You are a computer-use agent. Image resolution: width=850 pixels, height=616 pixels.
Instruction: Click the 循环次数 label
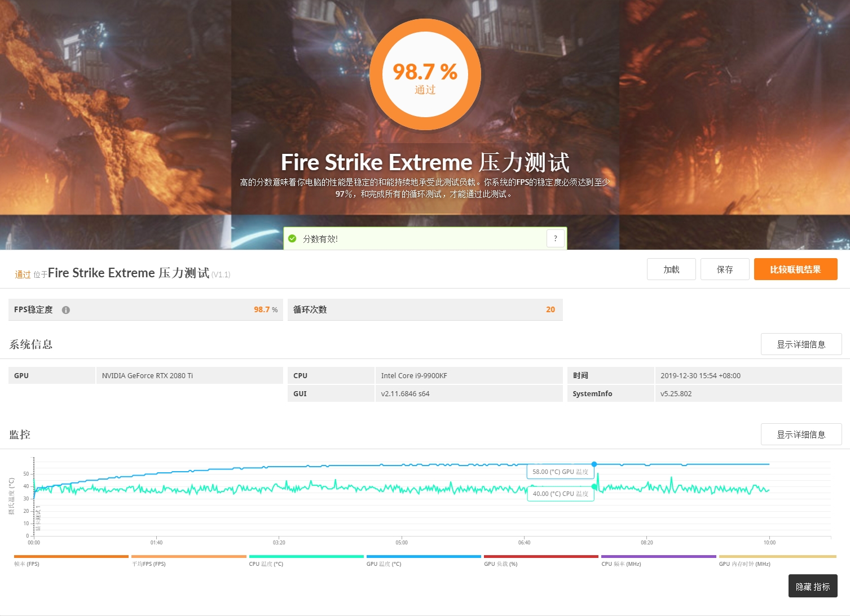(x=310, y=310)
